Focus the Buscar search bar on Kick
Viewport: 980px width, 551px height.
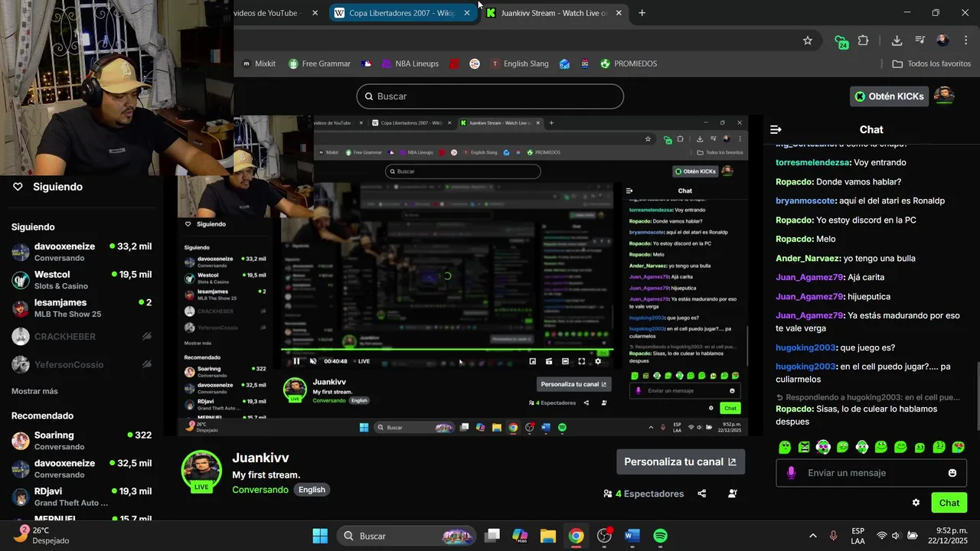tap(490, 96)
